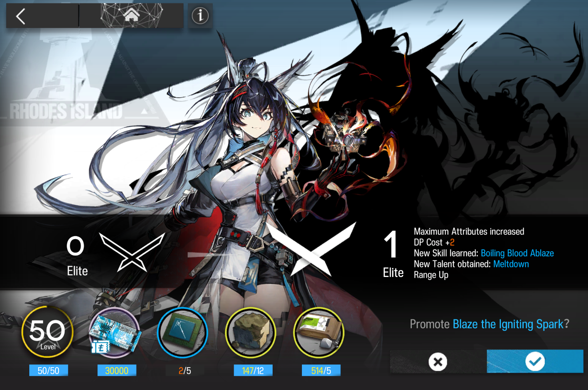Tap the LMD ticket cost icon

(115, 333)
